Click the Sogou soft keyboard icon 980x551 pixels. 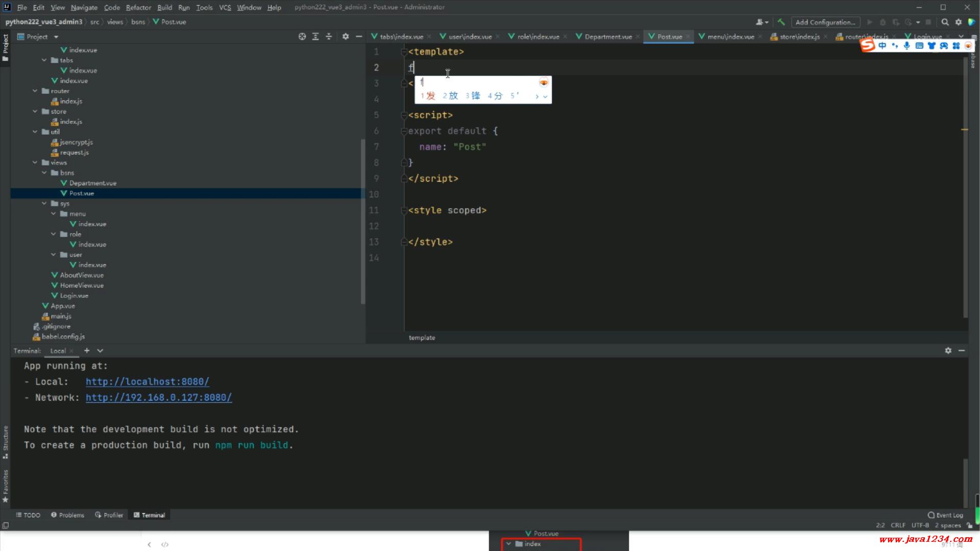point(919,45)
